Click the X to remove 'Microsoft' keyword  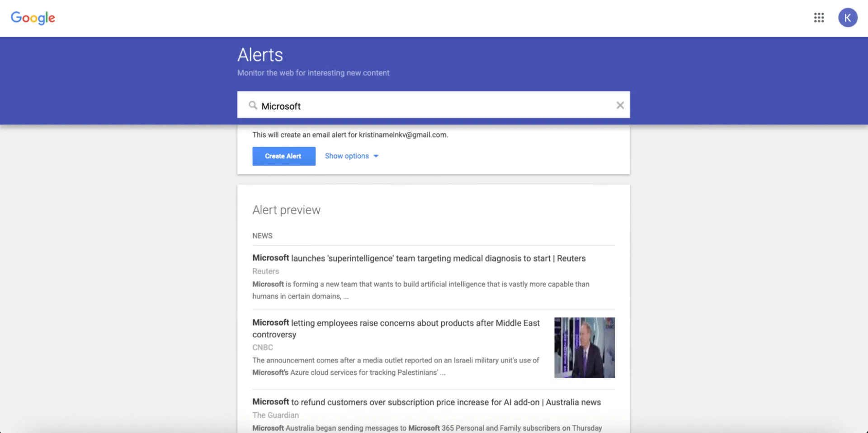tap(620, 105)
